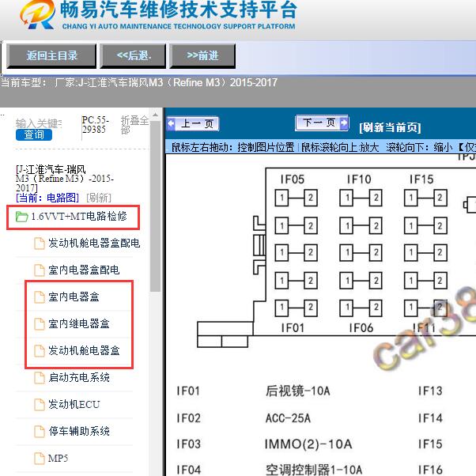Click the IF10 label in diagram

[359, 179]
